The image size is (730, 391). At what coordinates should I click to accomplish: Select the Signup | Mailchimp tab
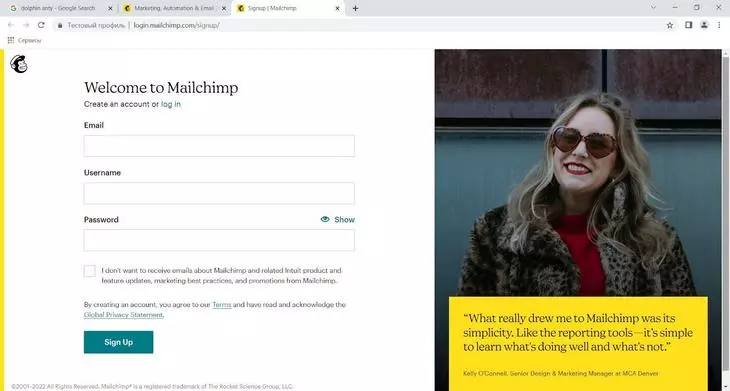point(288,8)
